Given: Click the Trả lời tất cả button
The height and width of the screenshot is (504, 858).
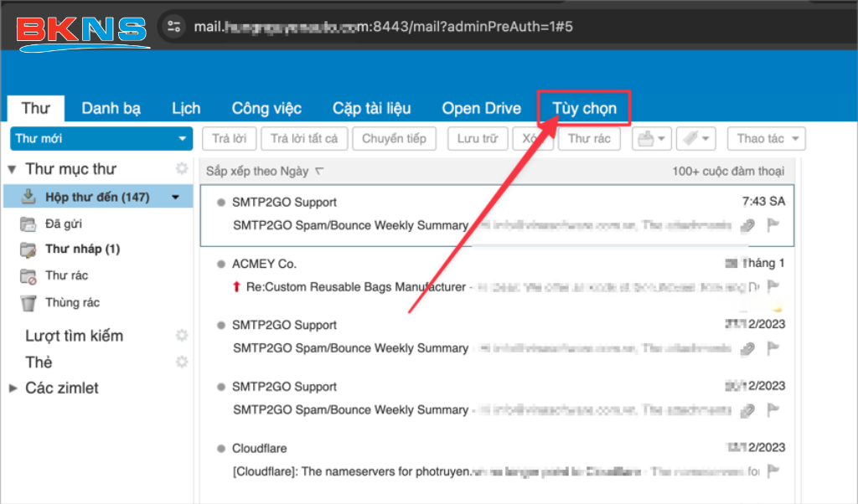Looking at the screenshot, I should click(x=304, y=138).
